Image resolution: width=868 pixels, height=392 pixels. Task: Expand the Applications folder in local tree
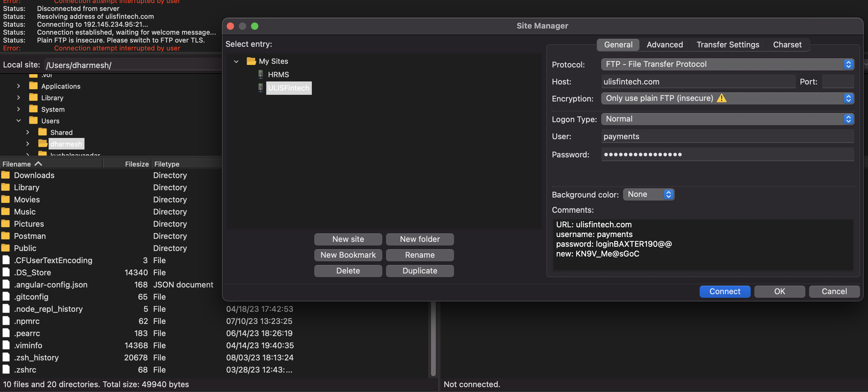click(19, 86)
